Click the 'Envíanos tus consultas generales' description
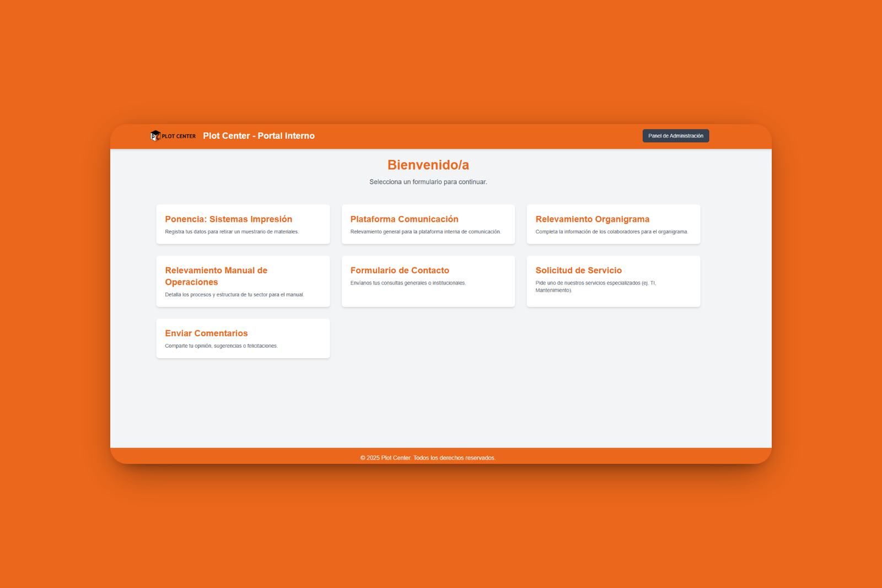The width and height of the screenshot is (882, 588). (408, 283)
